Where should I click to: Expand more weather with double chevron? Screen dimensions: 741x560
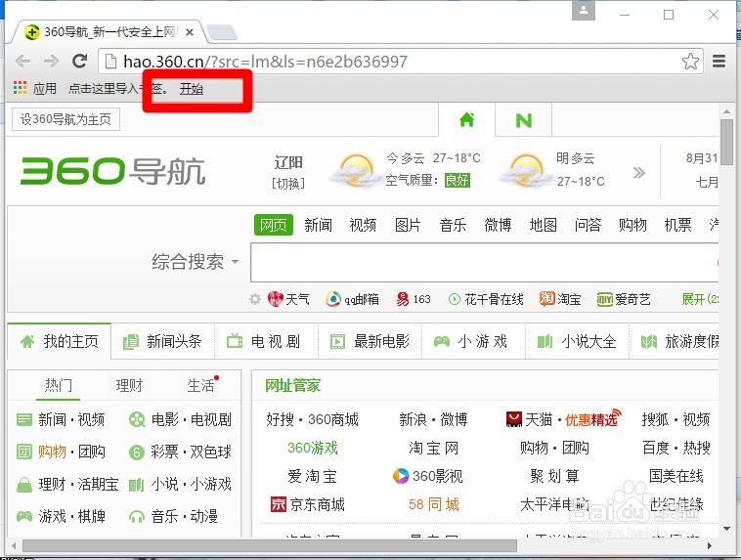[639, 172]
